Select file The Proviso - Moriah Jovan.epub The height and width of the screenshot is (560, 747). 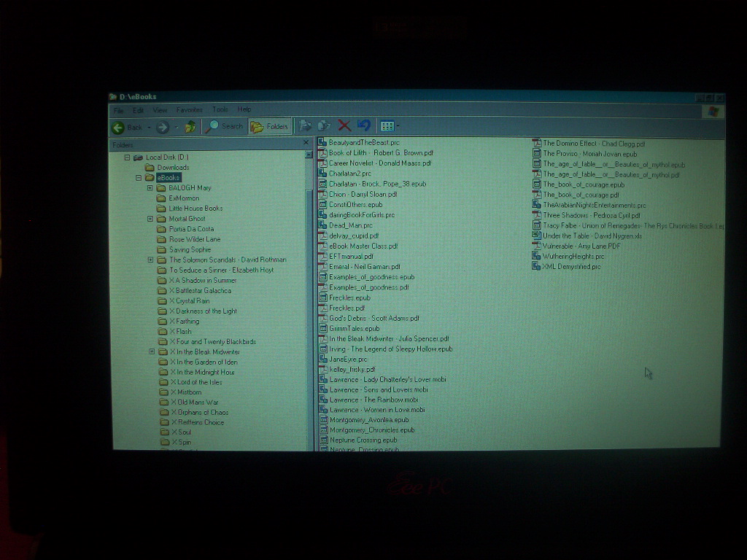(589, 154)
